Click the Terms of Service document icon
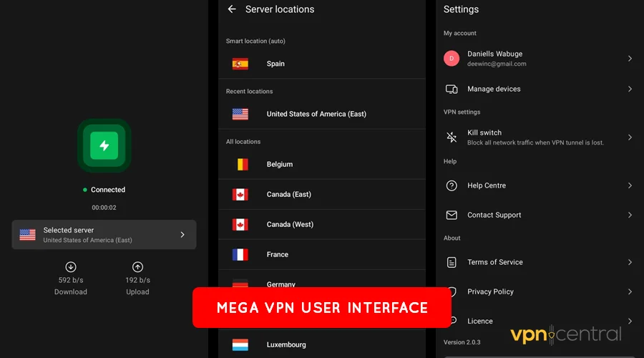 pos(452,262)
